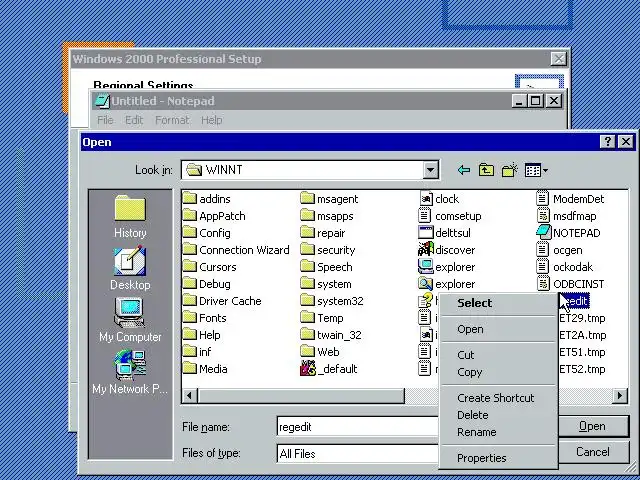
Task: Open the Help menu in Notepad
Action: coord(211,120)
